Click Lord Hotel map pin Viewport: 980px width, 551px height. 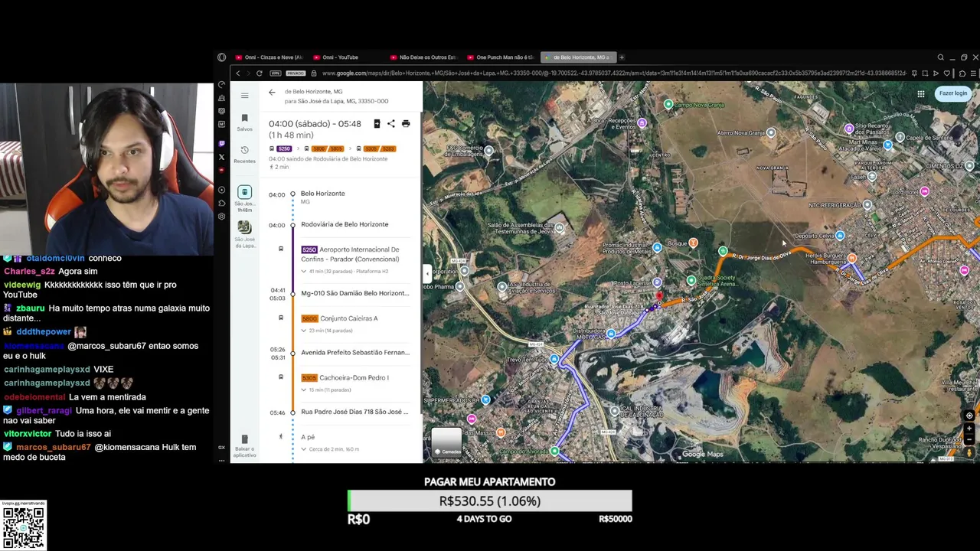[x=924, y=191]
